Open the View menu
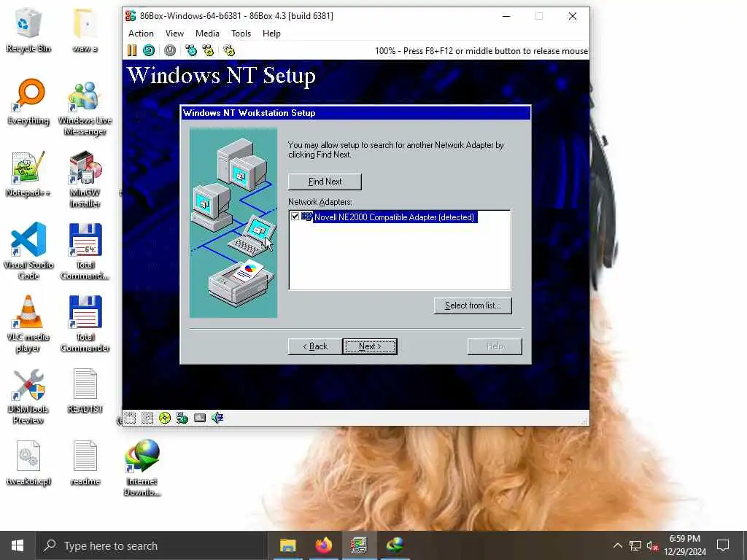Viewport: 747px width, 560px height. tap(174, 34)
